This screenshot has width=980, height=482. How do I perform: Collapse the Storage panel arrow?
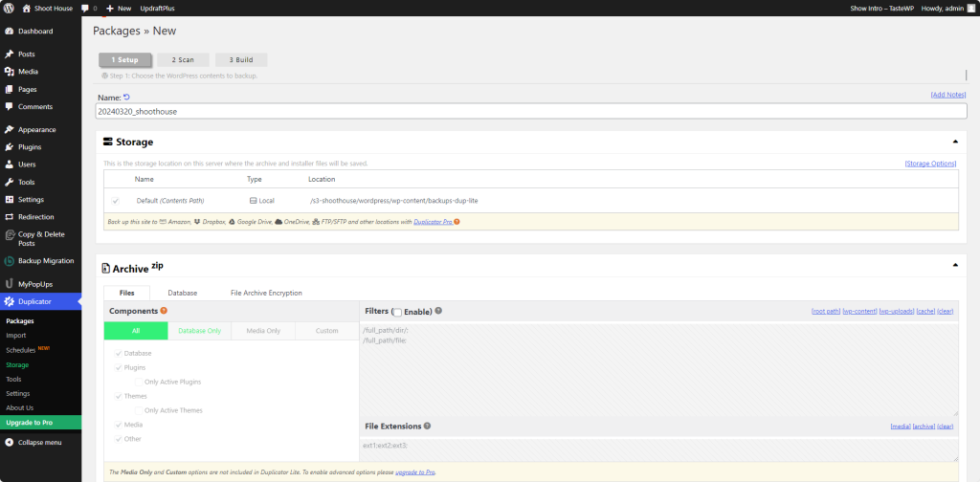pos(955,142)
